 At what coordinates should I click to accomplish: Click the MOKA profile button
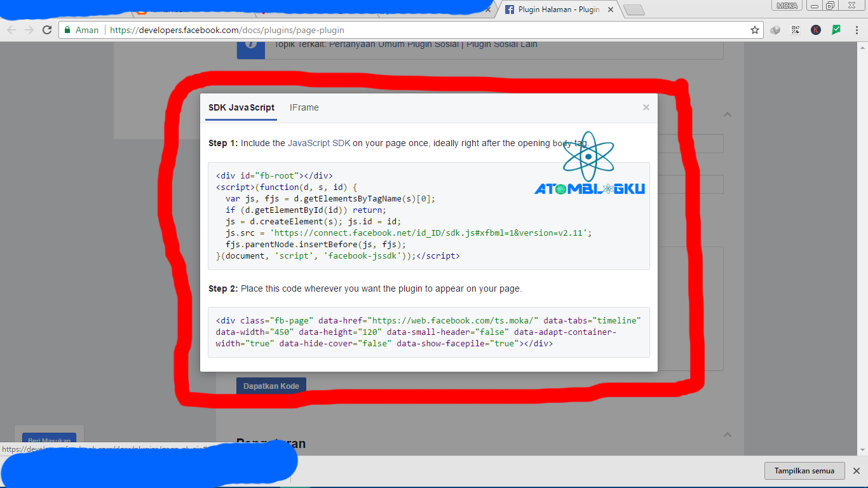pyautogui.click(x=787, y=6)
